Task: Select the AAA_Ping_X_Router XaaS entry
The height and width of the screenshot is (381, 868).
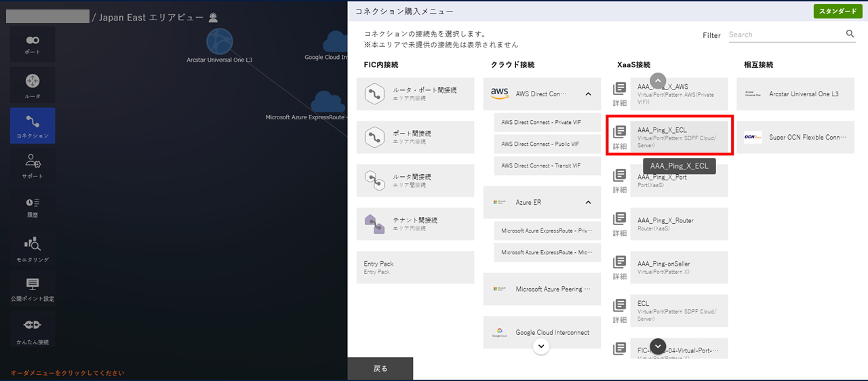Action: pos(679,224)
